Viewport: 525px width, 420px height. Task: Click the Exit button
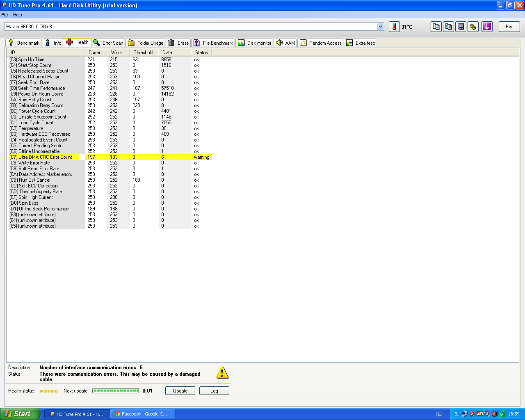coord(509,27)
